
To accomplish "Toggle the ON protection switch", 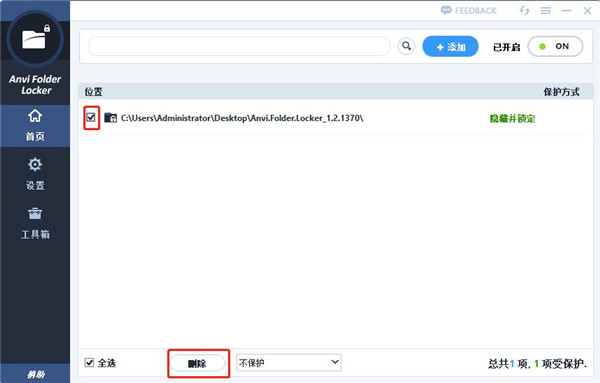I will pos(555,46).
